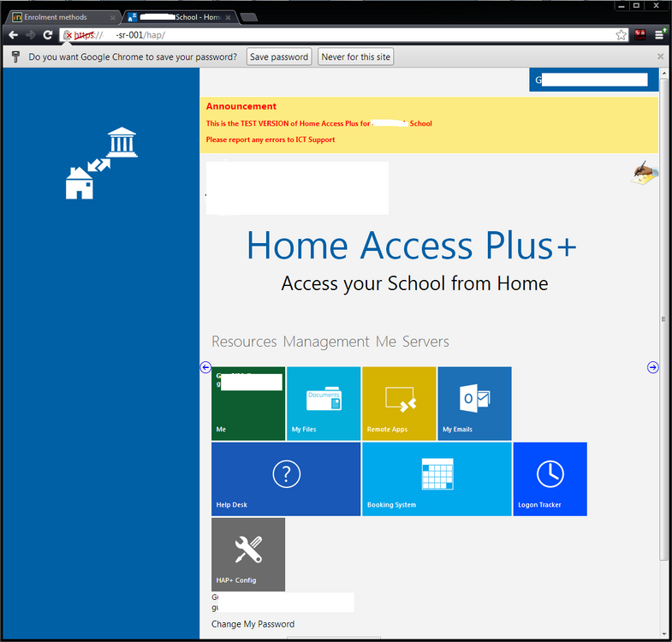The image size is (672, 642).
Task: Reload the current page
Action: [x=48, y=35]
